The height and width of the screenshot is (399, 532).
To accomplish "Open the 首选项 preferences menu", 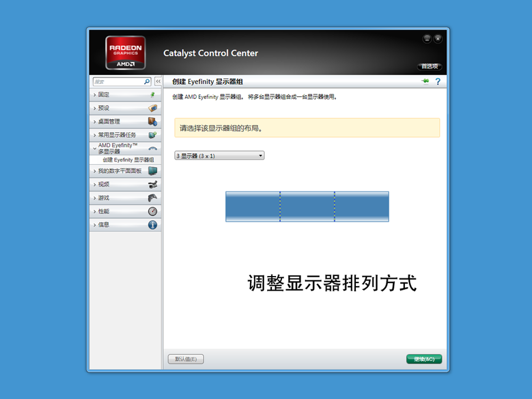I will coord(429,66).
